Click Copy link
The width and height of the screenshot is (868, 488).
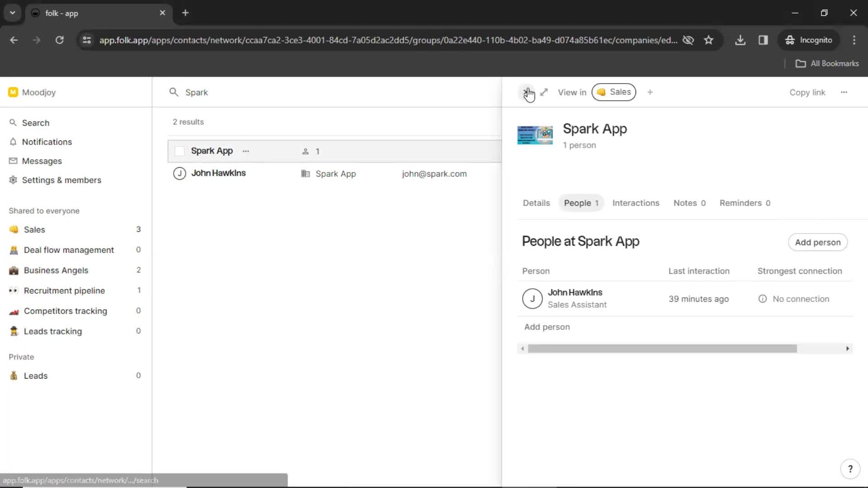coord(807,92)
